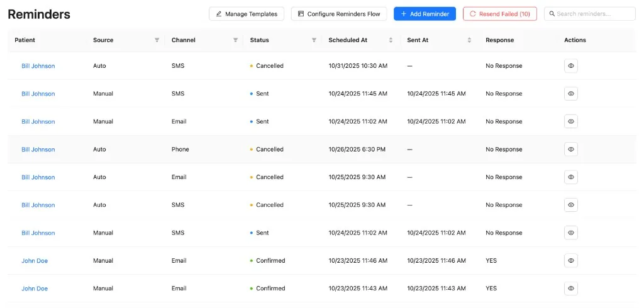View the cancelled SMS reminder of 10/25/2025 9:30 AM
This screenshot has width=644, height=308.
pyautogui.click(x=571, y=205)
